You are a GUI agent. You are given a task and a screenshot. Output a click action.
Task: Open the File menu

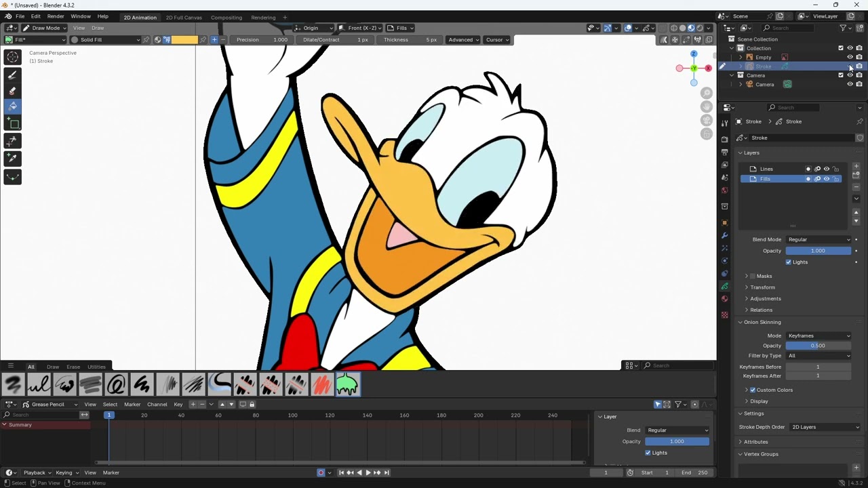coord(20,16)
